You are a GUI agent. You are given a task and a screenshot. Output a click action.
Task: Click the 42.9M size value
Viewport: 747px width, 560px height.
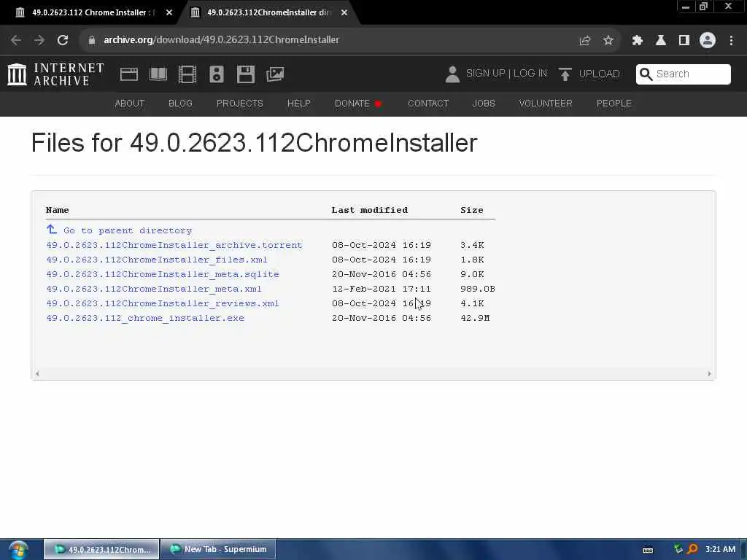(x=475, y=318)
